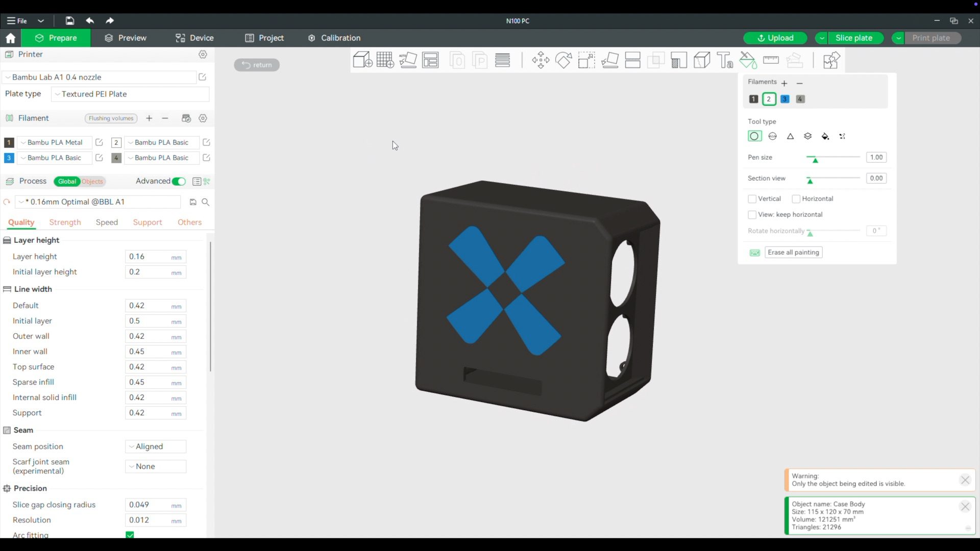Toggle the Advanced mode switch
Image resolution: width=980 pixels, height=551 pixels.
179,182
